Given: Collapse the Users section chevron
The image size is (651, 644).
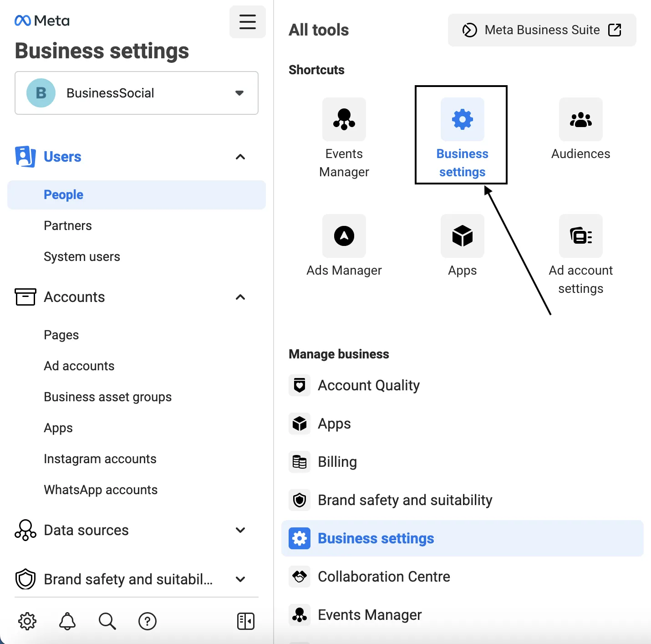Looking at the screenshot, I should pos(240,157).
